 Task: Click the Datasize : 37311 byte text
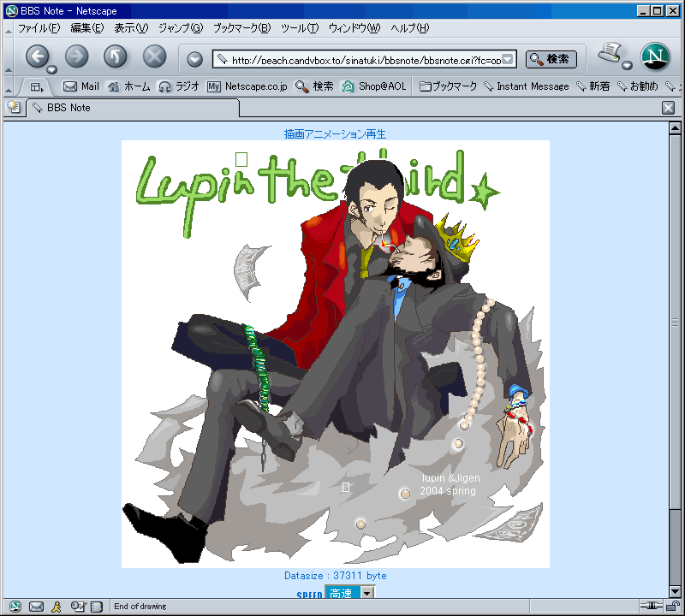336,576
